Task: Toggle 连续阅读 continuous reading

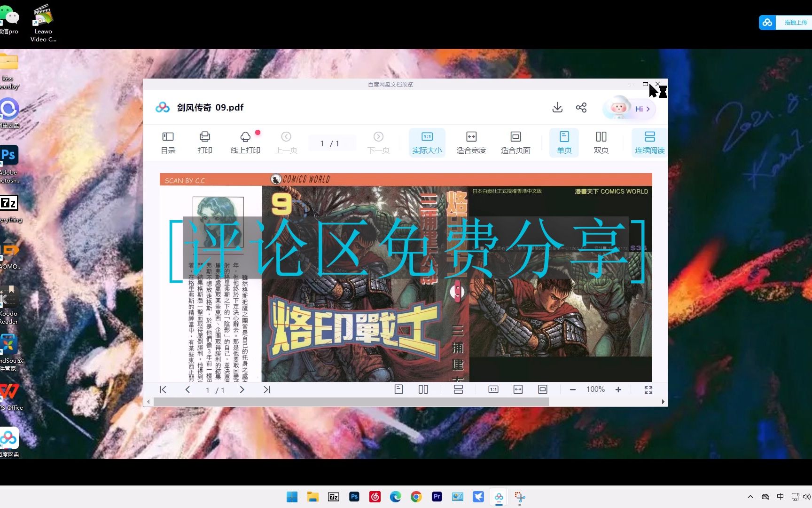Action: tap(649, 143)
